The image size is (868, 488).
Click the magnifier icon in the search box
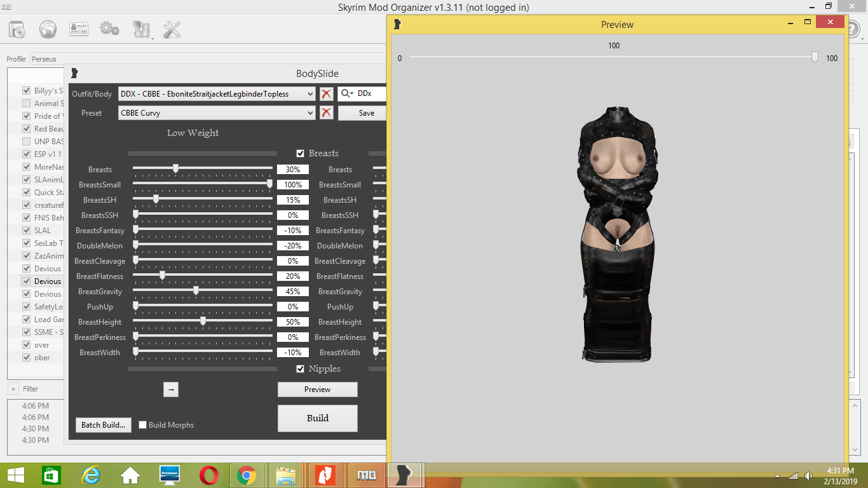coord(346,94)
